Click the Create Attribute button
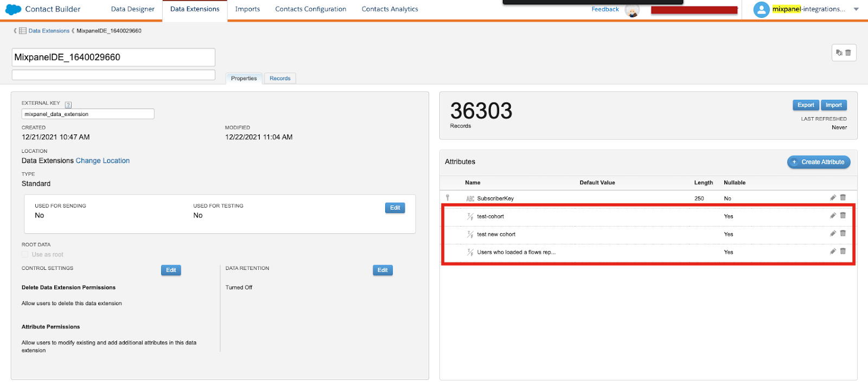 819,162
